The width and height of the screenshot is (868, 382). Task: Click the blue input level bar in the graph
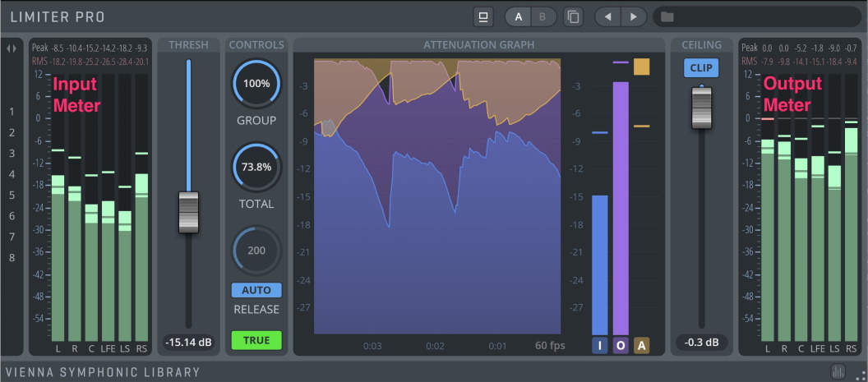click(600, 265)
